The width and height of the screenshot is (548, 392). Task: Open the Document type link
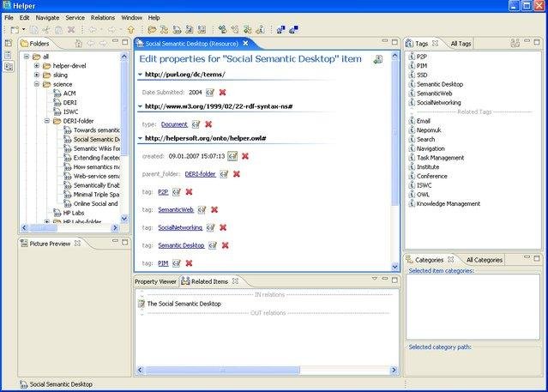pos(174,124)
